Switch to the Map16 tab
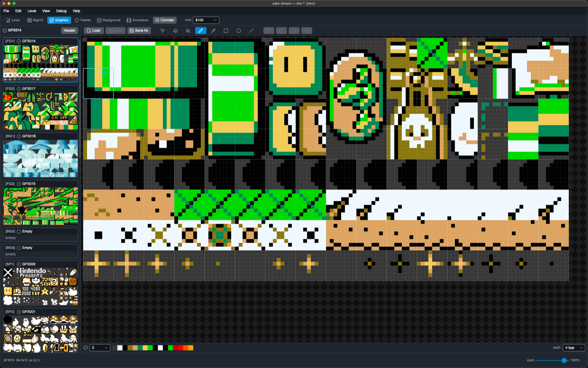This screenshot has height=368, width=588. [x=35, y=20]
